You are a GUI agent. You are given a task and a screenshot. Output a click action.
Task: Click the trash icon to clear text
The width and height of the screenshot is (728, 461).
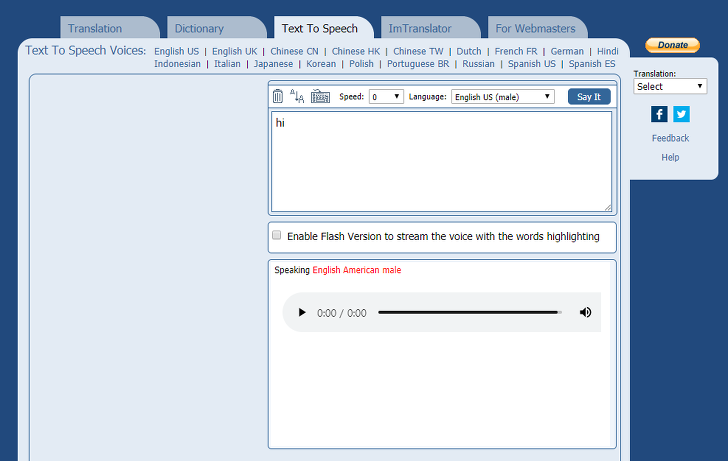click(x=278, y=96)
